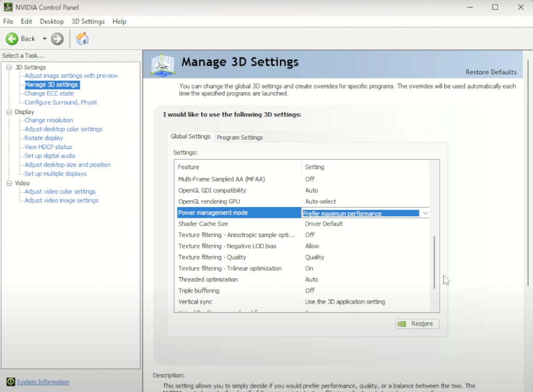
Task: Click the Restore Defaults link
Action: pyautogui.click(x=491, y=72)
